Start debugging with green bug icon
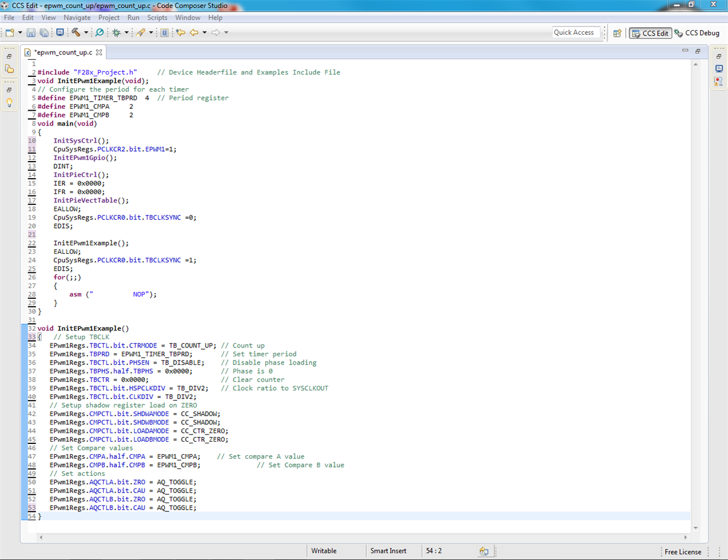The width and height of the screenshot is (728, 560). pos(117,33)
